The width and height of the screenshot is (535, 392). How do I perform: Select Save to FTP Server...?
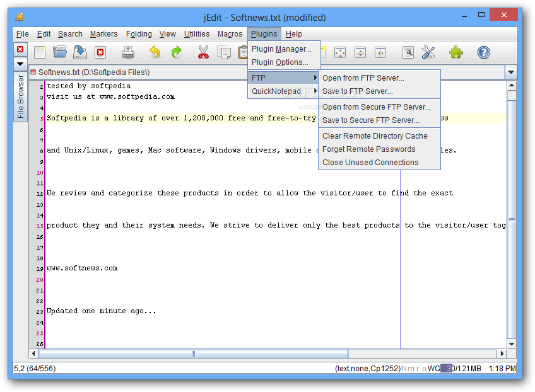379,91
